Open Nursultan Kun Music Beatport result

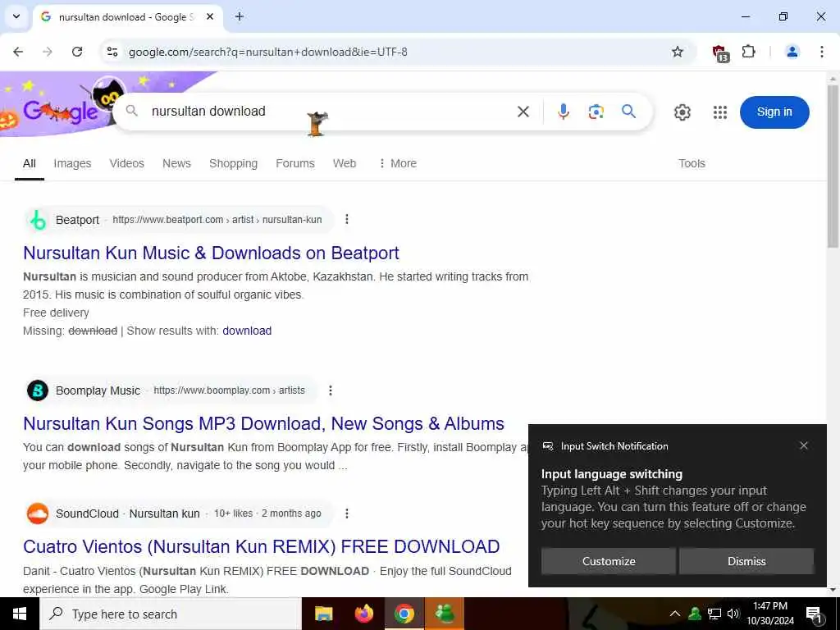pos(211,253)
